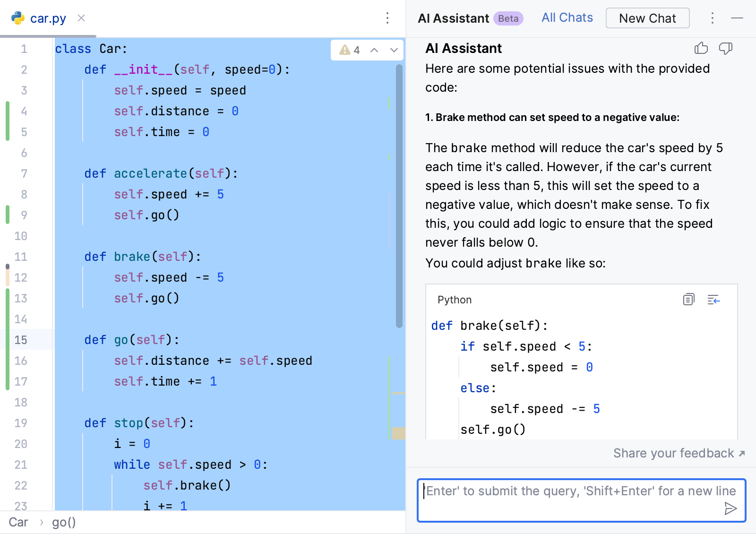Jump to previous warning with up arrow
The height and width of the screenshot is (534, 756).
click(x=375, y=50)
